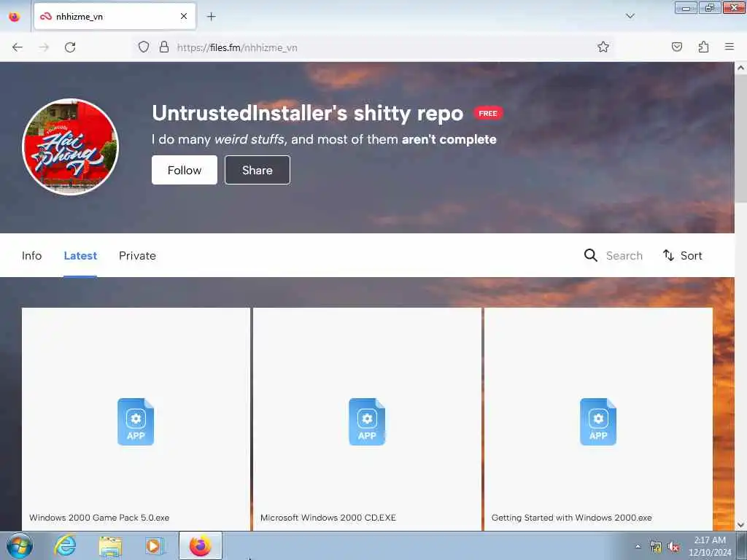Click the Sort arrows icon
The image size is (747, 560).
[x=668, y=255]
